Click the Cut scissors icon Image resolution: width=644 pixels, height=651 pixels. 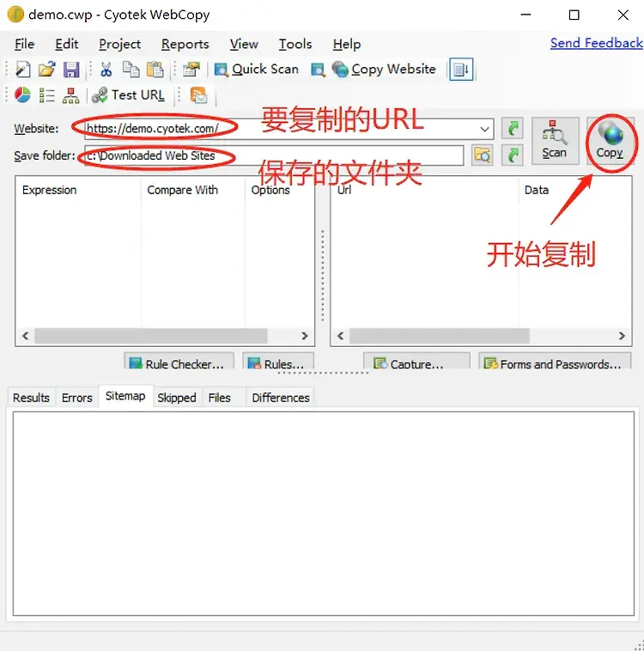(x=106, y=70)
